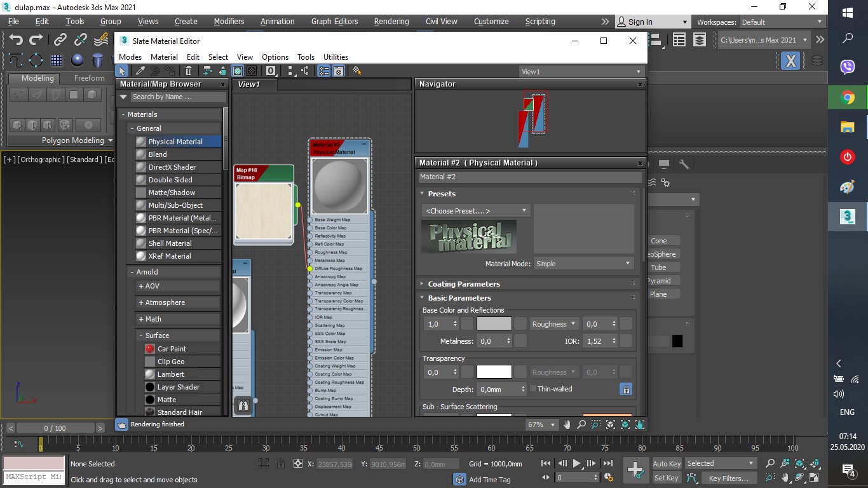Click the blue X icon in ribbon area
Viewport: 868px width, 488px height.
coord(790,61)
